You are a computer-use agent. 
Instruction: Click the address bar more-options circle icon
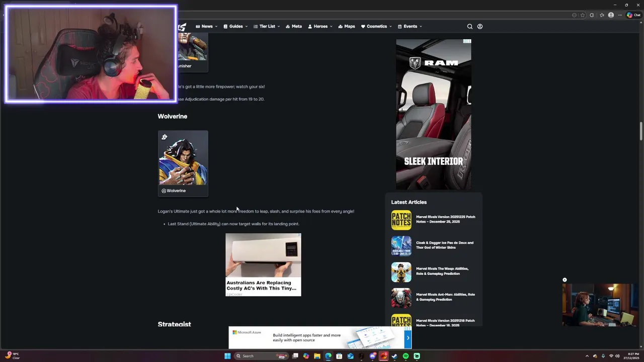[574, 15]
